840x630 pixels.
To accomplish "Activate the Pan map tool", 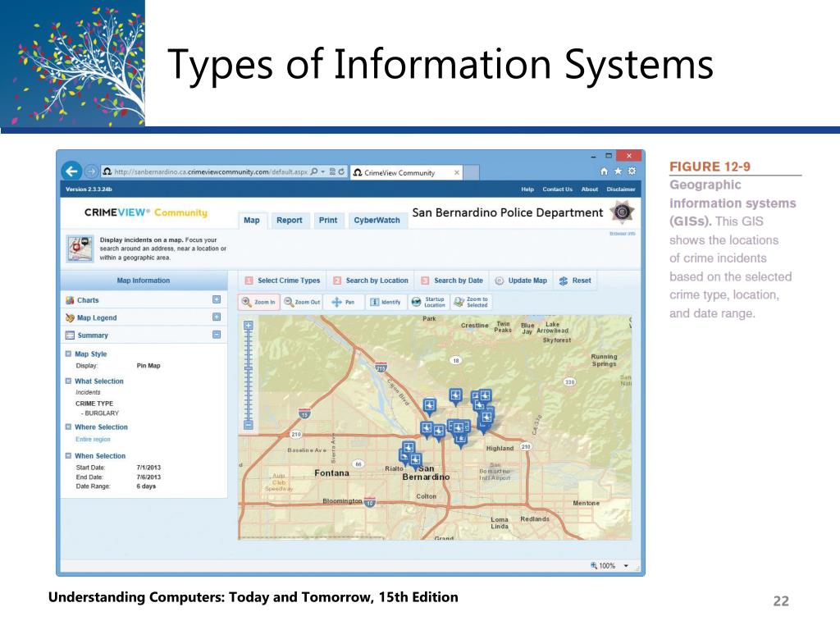I will click(344, 302).
